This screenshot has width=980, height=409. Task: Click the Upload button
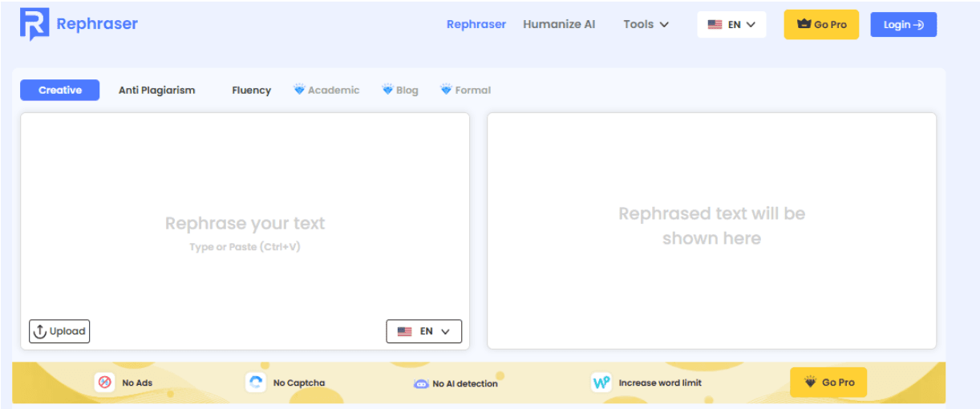[59, 331]
